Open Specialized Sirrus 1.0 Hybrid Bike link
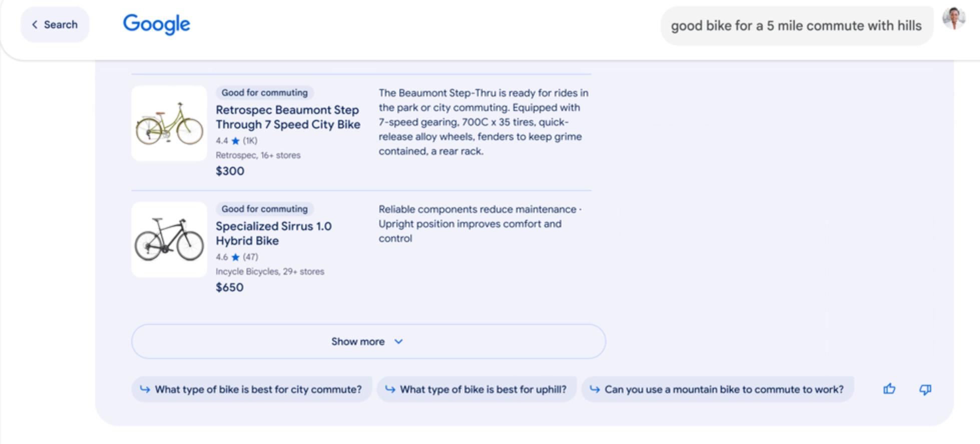980x444 pixels. tap(273, 233)
